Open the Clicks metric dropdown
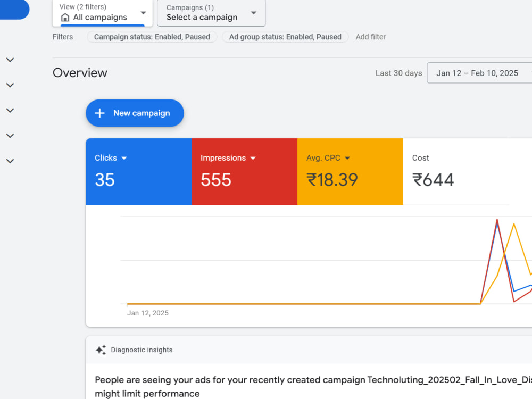The image size is (532, 399). [x=111, y=158]
